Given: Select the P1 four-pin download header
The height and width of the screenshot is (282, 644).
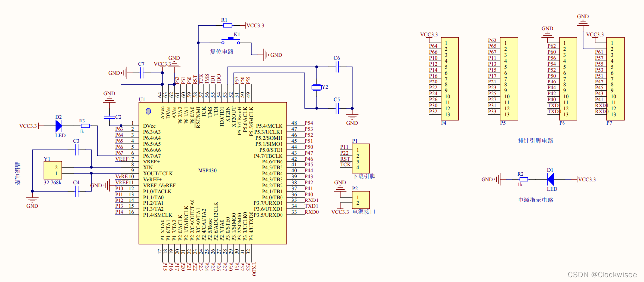Looking at the screenshot, I should click(x=361, y=158).
